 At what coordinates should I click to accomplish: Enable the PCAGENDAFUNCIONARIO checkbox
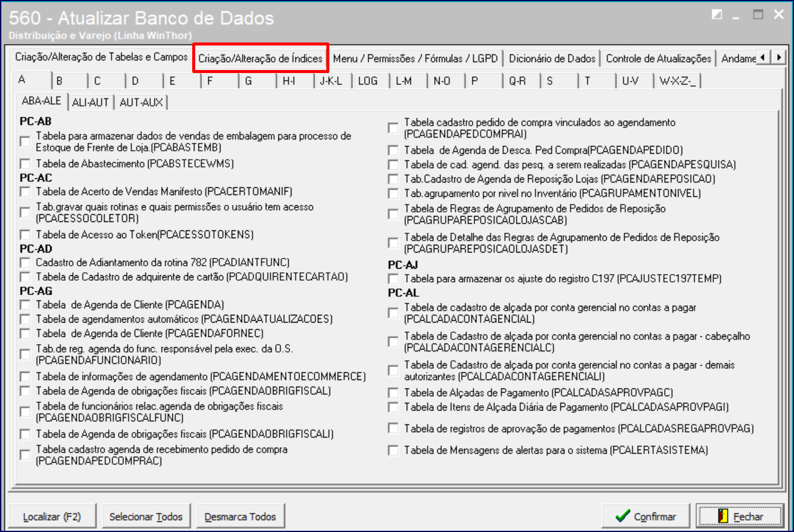pos(25,354)
